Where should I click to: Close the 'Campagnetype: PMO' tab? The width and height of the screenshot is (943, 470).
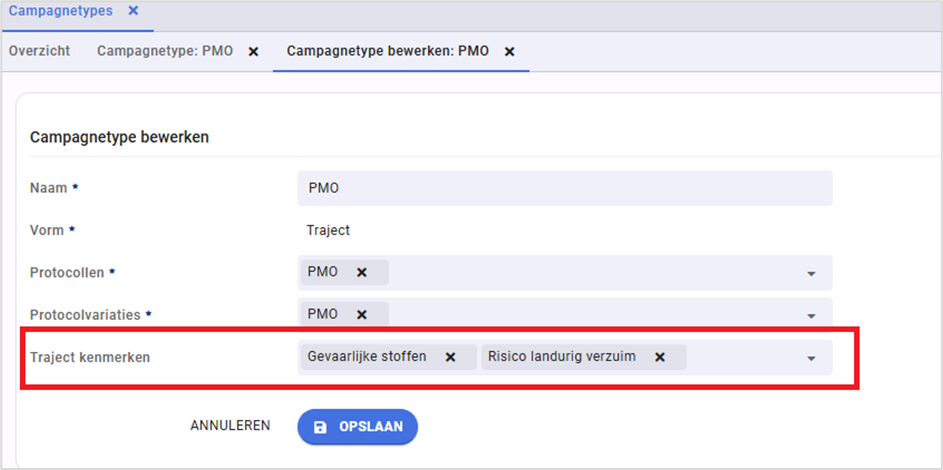(253, 51)
